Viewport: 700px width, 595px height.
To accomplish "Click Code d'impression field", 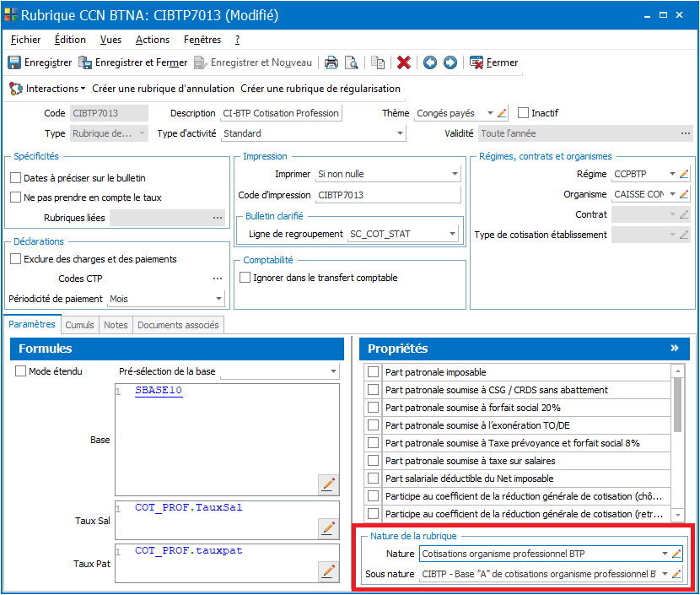I will (x=388, y=195).
